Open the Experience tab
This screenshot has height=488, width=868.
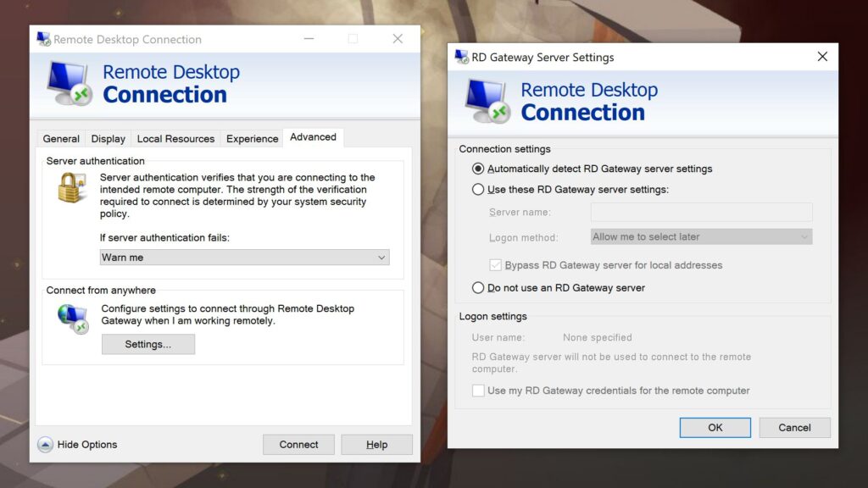[252, 138]
